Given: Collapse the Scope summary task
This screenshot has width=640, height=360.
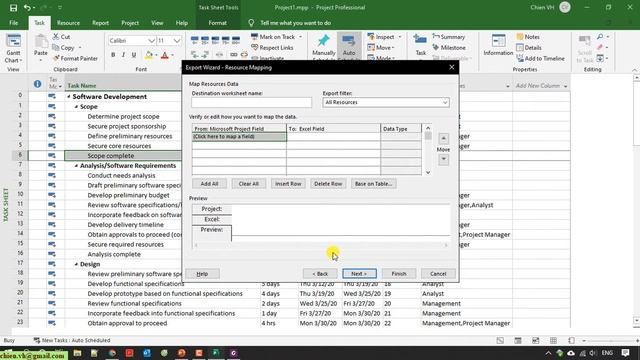Looking at the screenshot, I should [76, 107].
